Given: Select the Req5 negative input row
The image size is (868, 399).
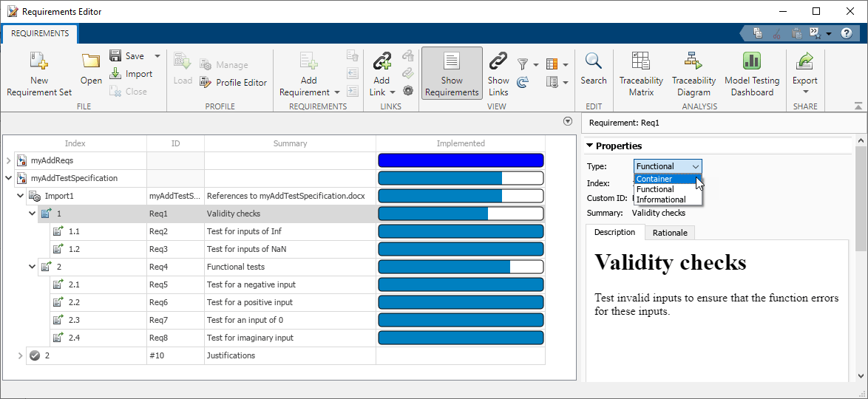Looking at the screenshot, I should [250, 284].
